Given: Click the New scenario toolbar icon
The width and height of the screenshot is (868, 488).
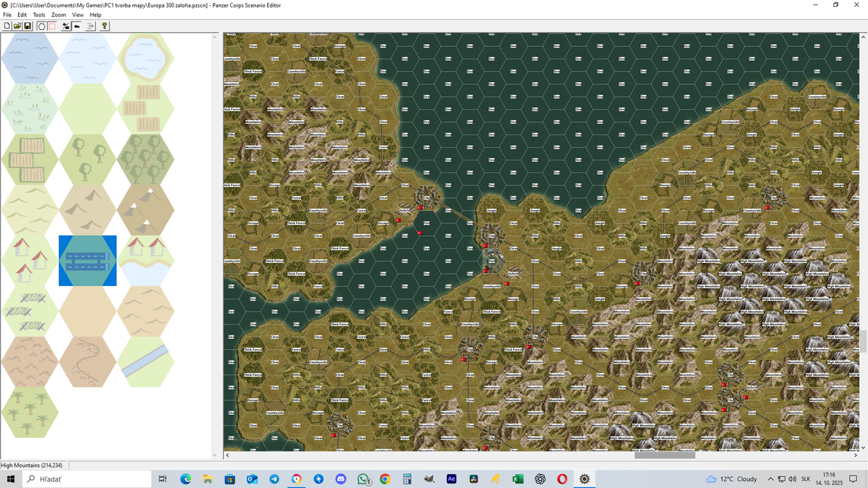Looking at the screenshot, I should tap(7, 26).
